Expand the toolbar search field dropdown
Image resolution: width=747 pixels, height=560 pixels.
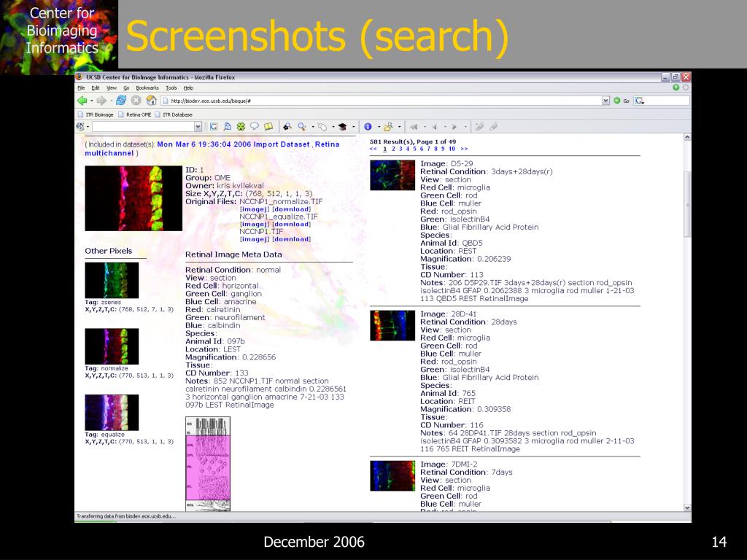(198, 127)
